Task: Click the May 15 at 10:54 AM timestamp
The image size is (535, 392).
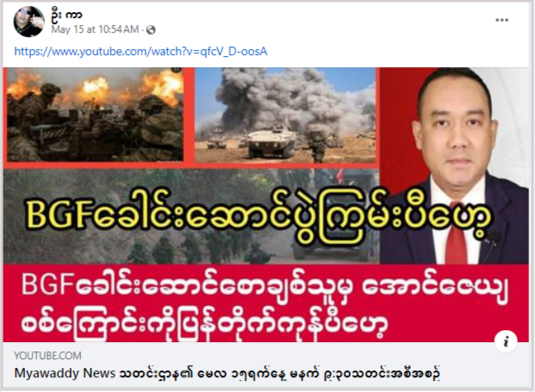Action: (x=95, y=29)
